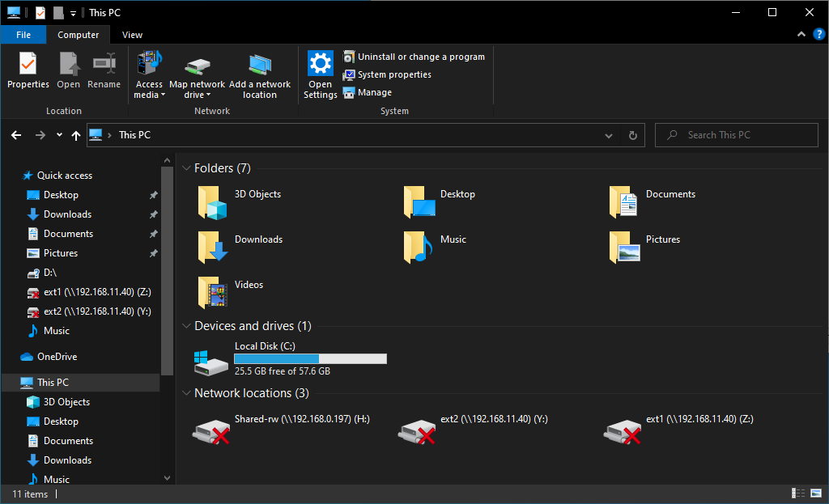Collapse the ribbon with the chevron
829x504 pixels.
point(801,34)
